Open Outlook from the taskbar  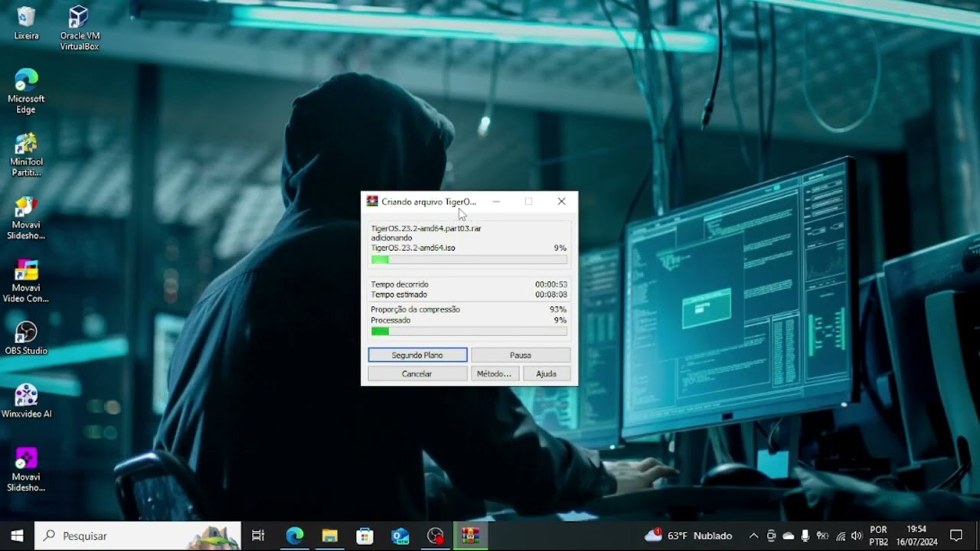[400, 536]
